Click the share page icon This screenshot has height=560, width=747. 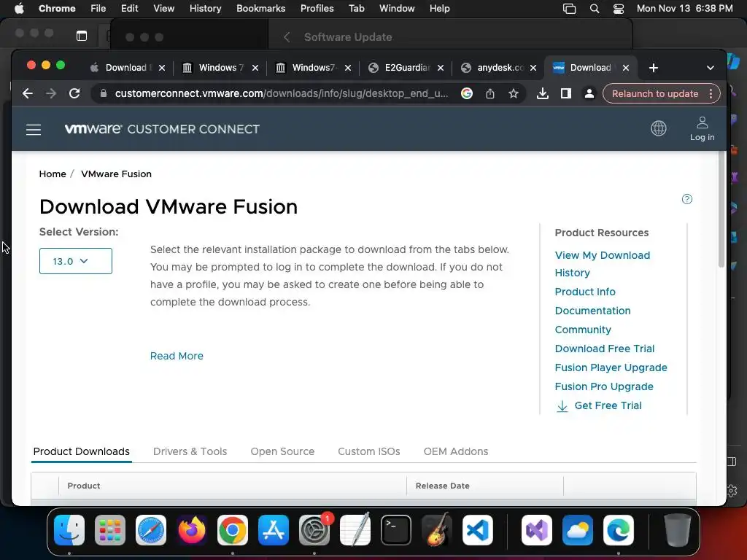point(489,94)
